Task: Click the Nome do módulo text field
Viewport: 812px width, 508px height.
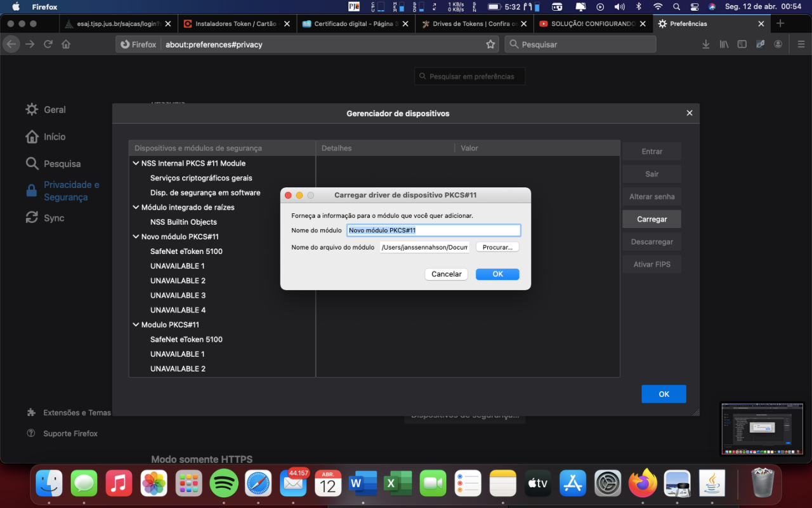Action: (x=434, y=231)
